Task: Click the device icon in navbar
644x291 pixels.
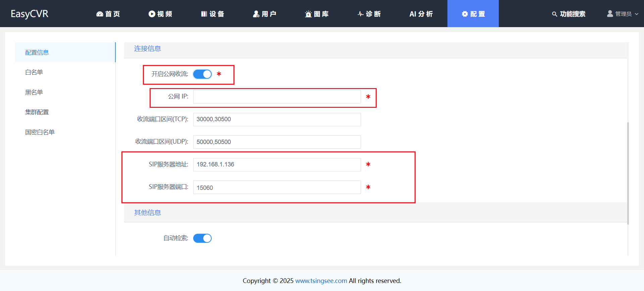Action: (204, 14)
